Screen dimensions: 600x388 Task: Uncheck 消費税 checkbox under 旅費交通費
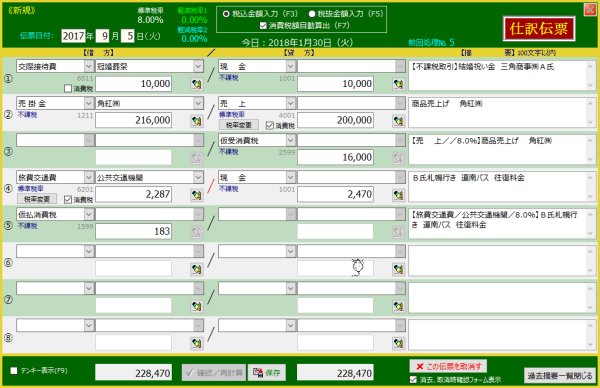[x=68, y=199]
